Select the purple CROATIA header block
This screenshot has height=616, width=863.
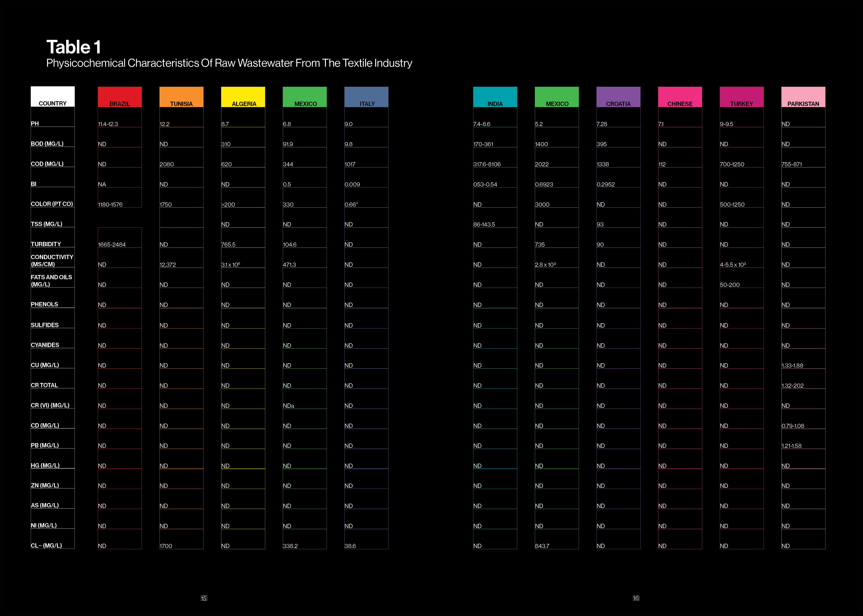coord(618,97)
